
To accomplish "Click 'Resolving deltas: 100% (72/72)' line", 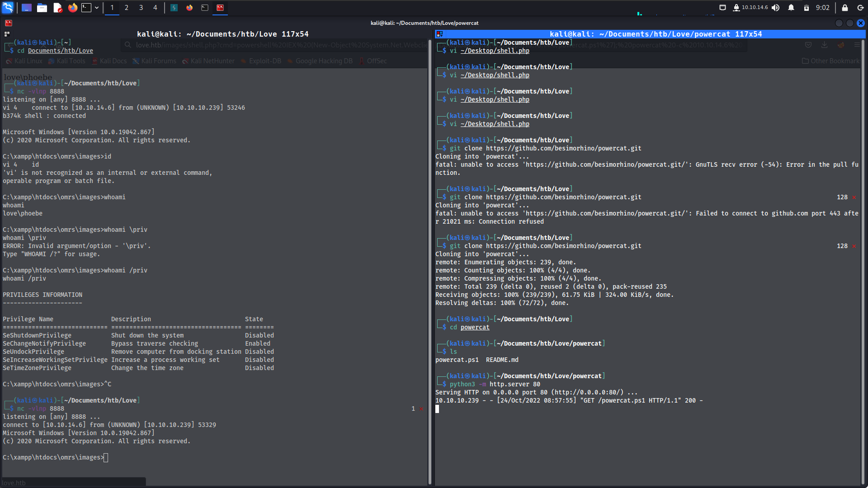I will click(x=502, y=303).
